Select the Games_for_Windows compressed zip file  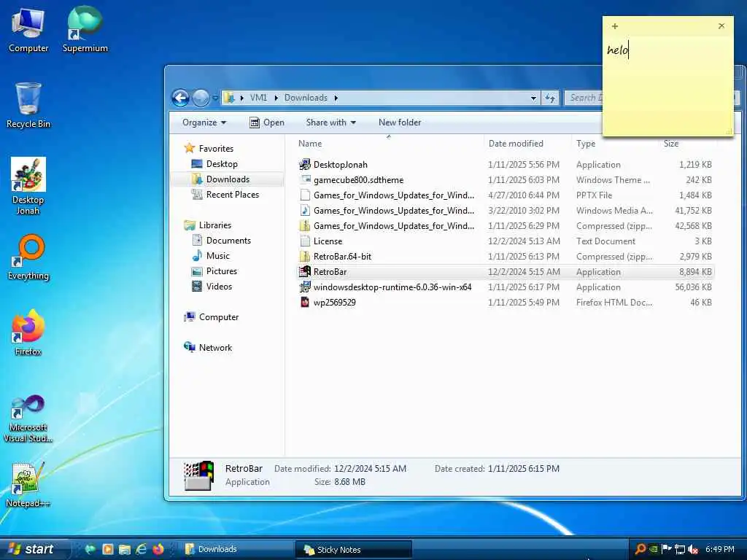(x=505, y=226)
